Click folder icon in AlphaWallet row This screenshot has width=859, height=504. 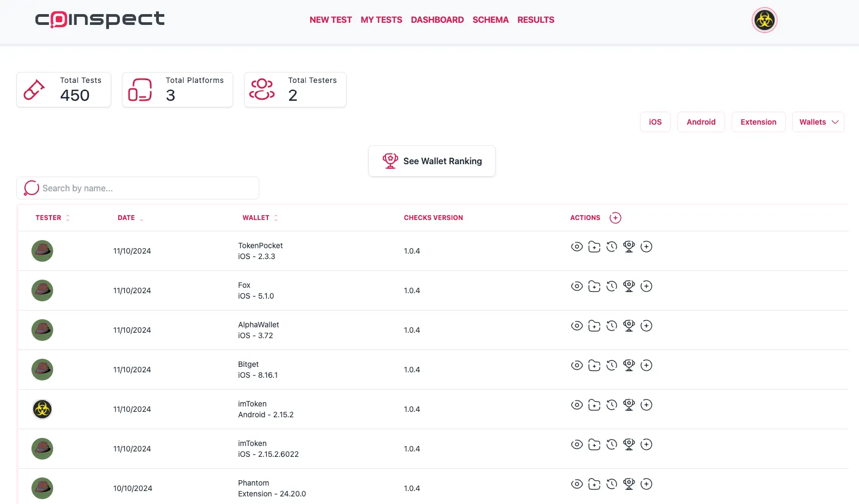[x=594, y=326]
